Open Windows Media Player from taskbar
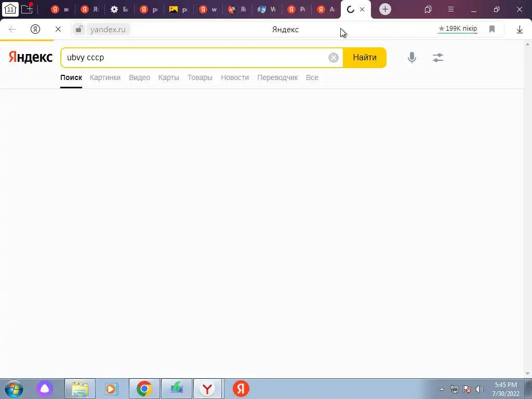This screenshot has width=532, height=399. pyautogui.click(x=111, y=389)
